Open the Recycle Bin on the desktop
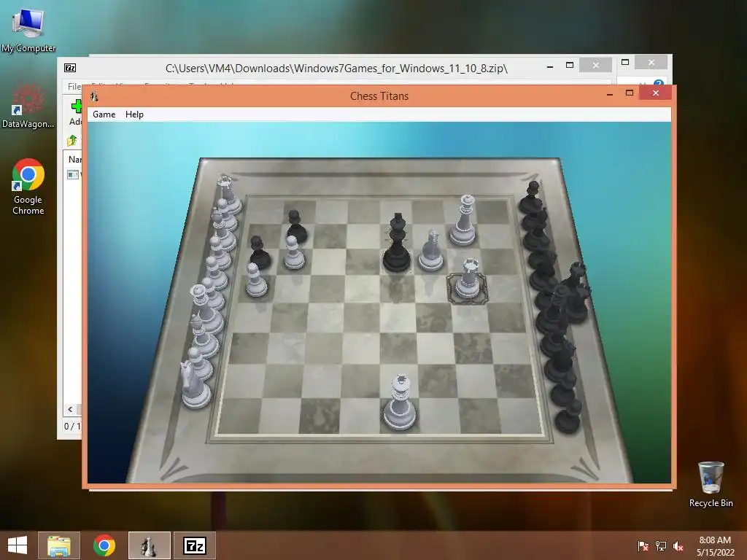Viewport: 747px width, 560px height. pos(711,484)
